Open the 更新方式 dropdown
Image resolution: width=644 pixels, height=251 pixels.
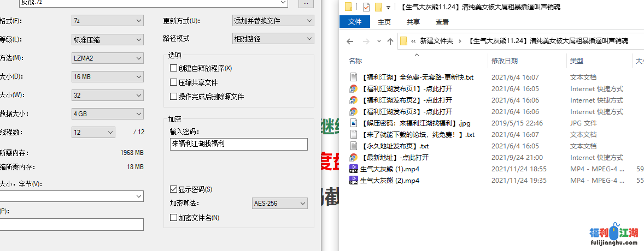[x=273, y=21]
